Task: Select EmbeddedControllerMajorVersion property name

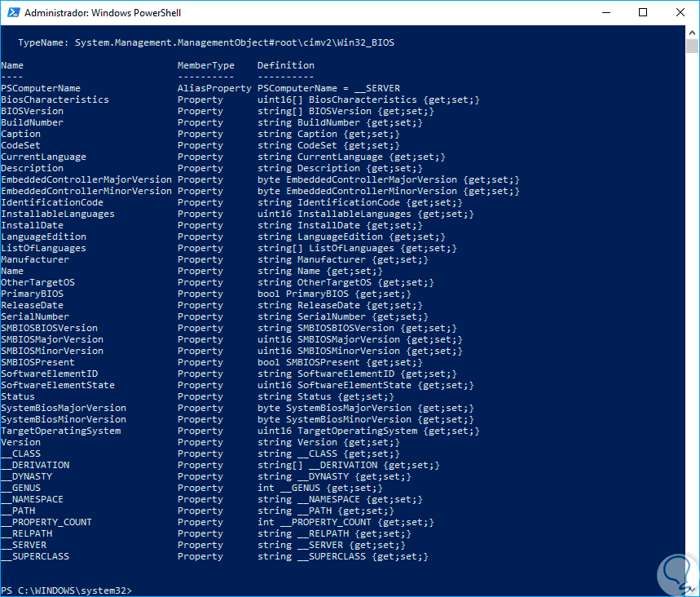Action: point(86,179)
